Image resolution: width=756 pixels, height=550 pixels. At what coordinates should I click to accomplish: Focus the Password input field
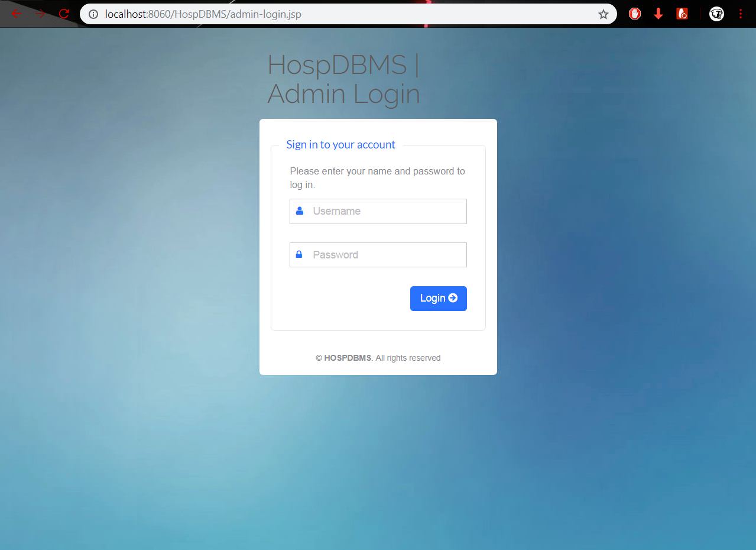pyautogui.click(x=378, y=255)
